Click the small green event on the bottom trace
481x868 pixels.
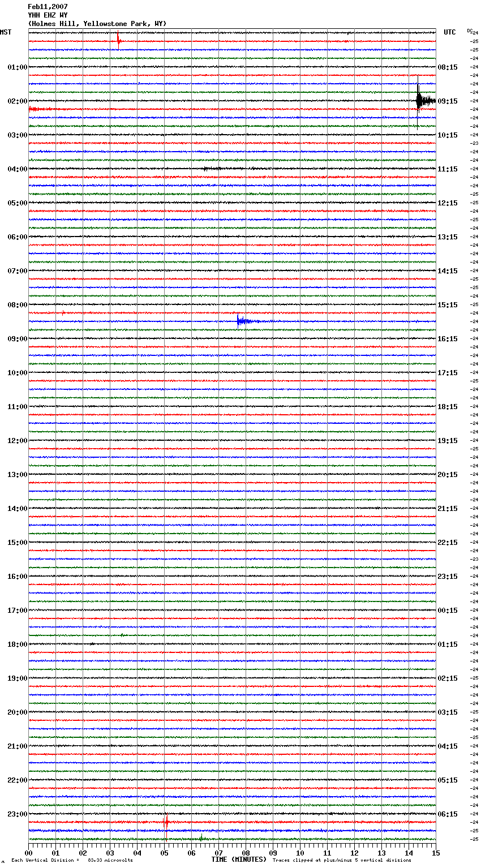[201, 838]
